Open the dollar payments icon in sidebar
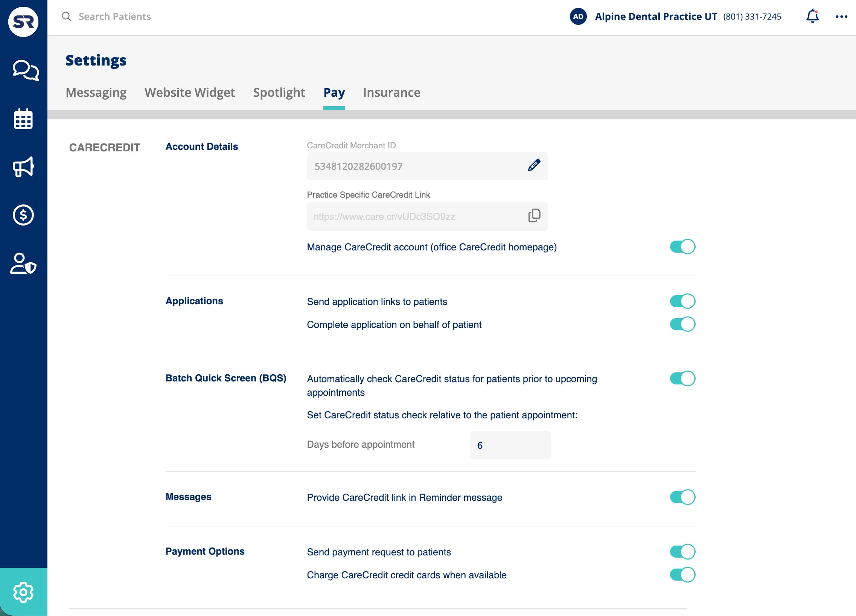 (23, 215)
